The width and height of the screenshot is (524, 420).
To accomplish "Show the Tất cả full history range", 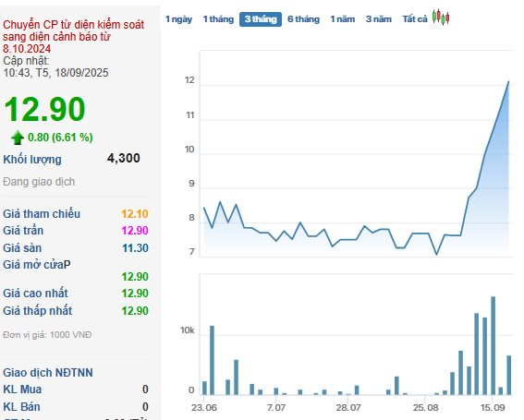I will (x=415, y=19).
